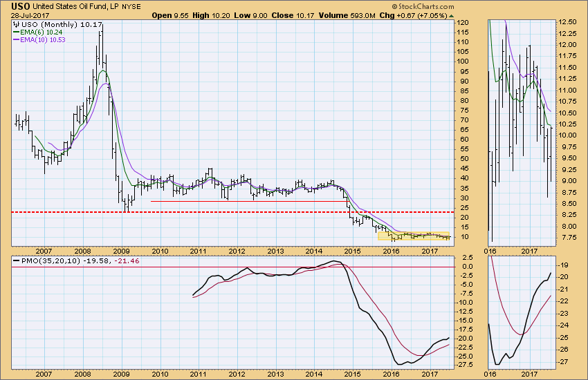This screenshot has width=588, height=380.
Task: Click the purple EMA(10) legend line
Action: point(16,39)
